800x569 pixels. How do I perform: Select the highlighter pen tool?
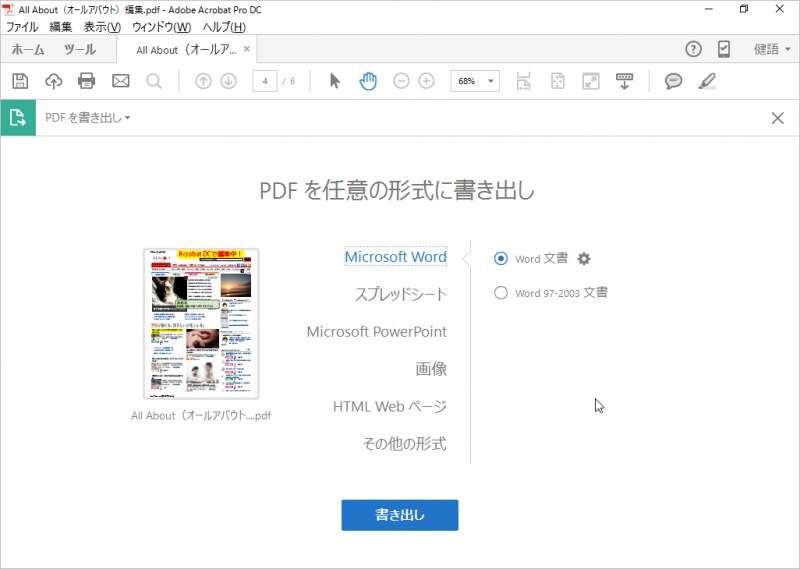pos(707,81)
